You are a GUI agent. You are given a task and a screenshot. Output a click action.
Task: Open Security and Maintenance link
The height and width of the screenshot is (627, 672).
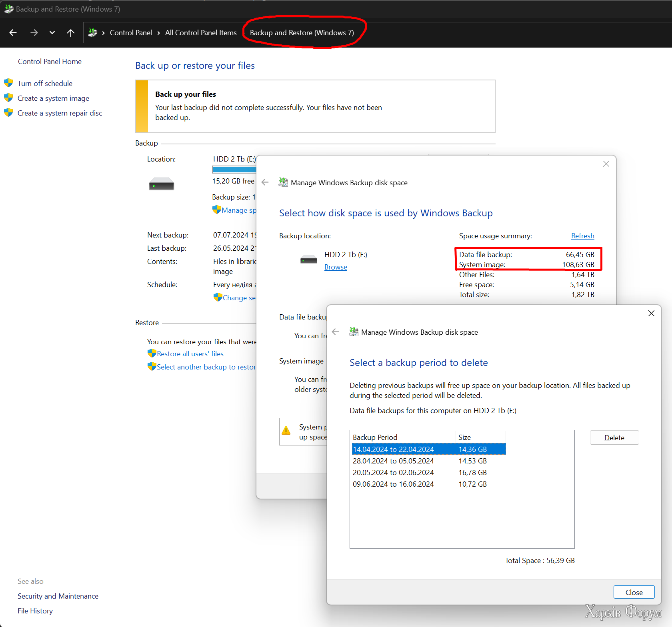coord(58,596)
